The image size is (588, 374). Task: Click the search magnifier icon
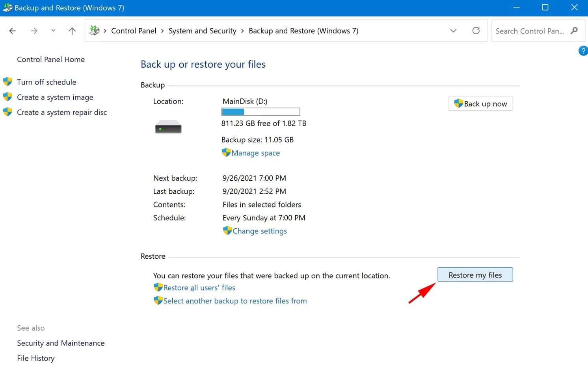pyautogui.click(x=575, y=30)
